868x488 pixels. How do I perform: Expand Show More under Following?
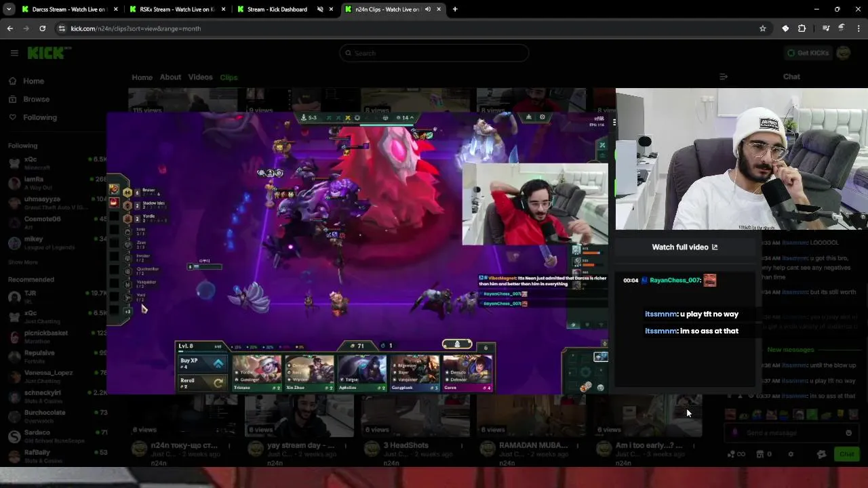click(22, 262)
